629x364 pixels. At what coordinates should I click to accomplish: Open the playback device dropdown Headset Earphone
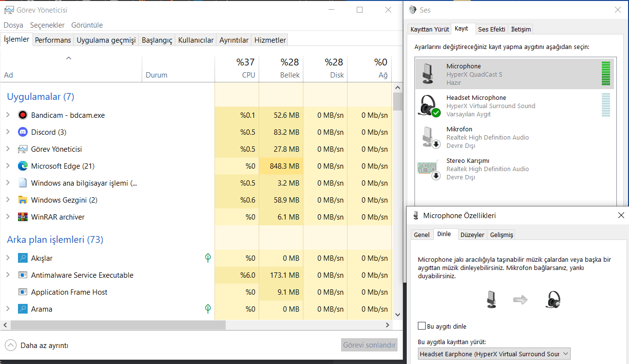point(494,354)
